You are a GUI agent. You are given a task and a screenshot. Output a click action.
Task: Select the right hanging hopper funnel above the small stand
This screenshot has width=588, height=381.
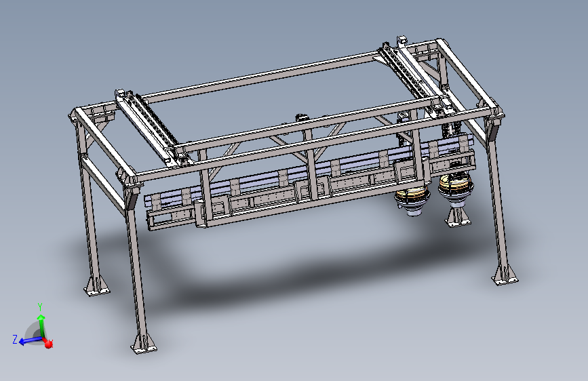point(456,190)
